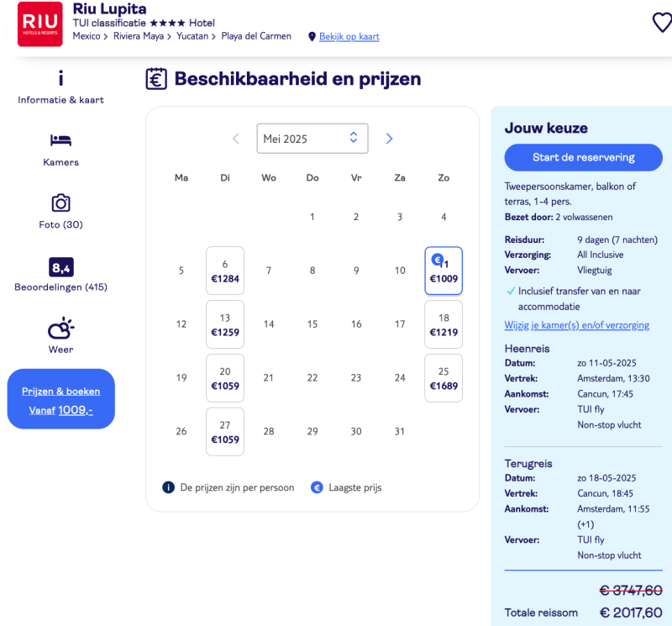The width and height of the screenshot is (672, 626).
Task: Select Weer menu item
Action: [x=60, y=350]
